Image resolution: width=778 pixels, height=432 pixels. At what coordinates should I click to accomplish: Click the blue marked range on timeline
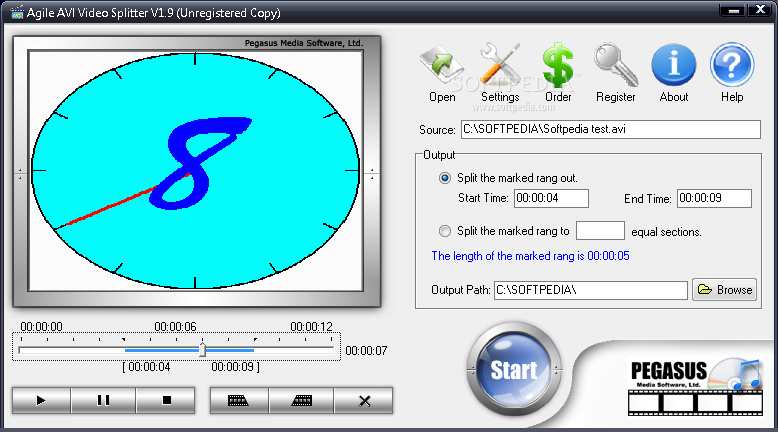pyautogui.click(x=190, y=351)
